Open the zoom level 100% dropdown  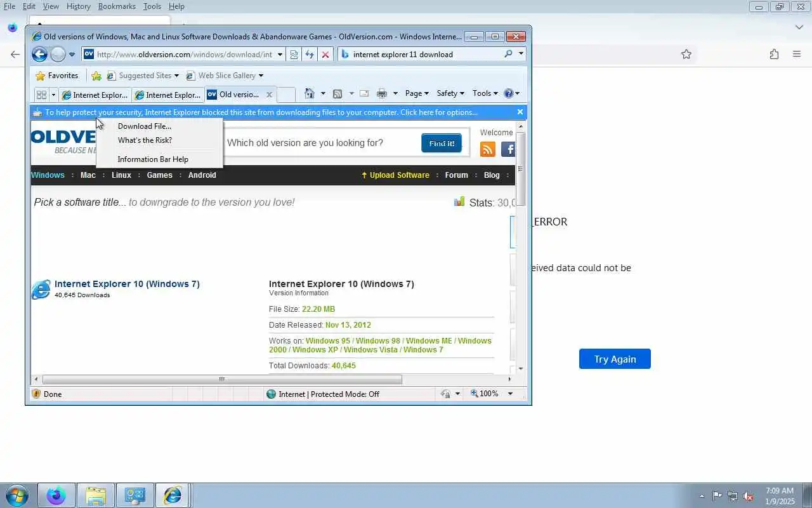pos(510,394)
